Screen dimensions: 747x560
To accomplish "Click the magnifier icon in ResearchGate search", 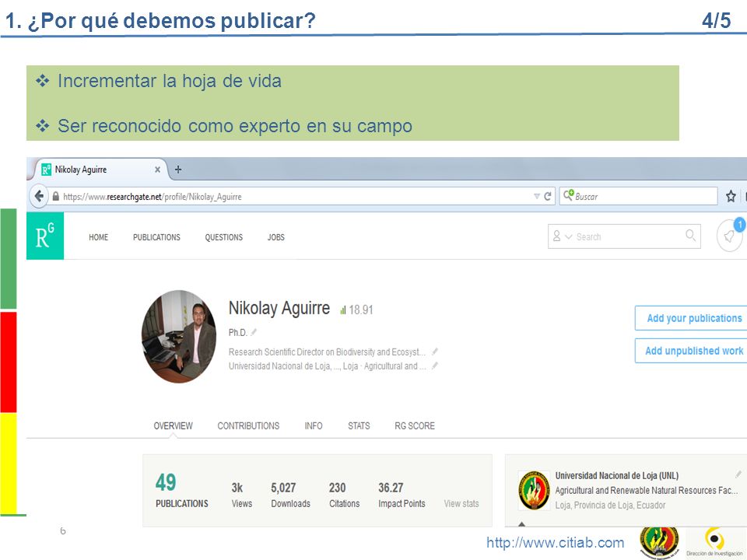I will [x=690, y=235].
